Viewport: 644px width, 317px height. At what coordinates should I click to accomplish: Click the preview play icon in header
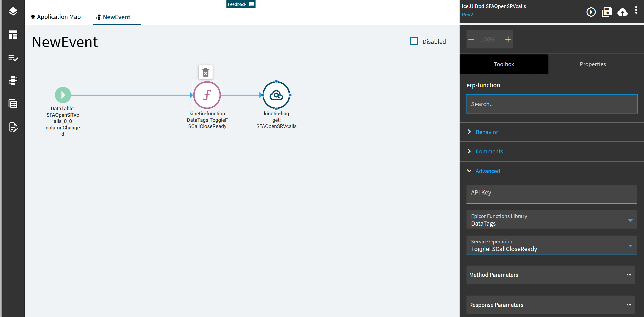(x=591, y=12)
